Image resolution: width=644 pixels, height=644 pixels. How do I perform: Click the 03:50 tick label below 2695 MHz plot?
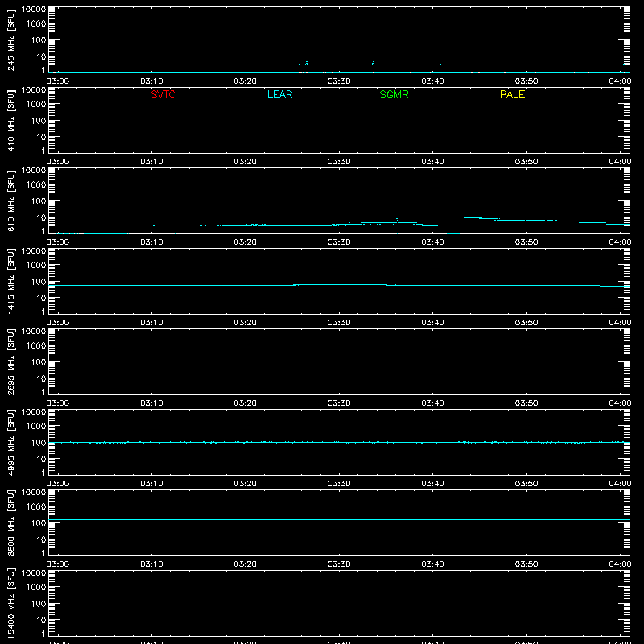pyautogui.click(x=526, y=403)
